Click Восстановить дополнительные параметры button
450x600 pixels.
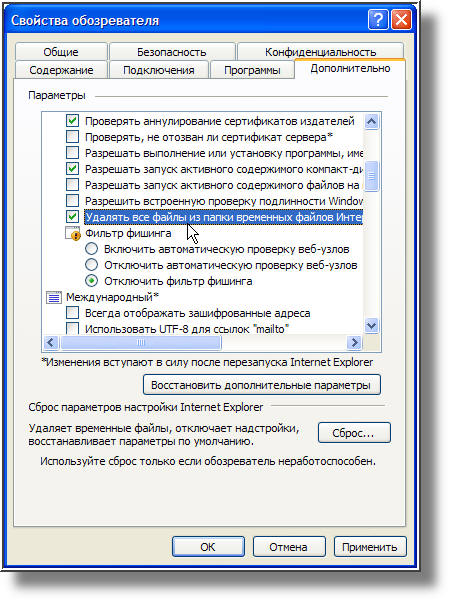tap(262, 385)
